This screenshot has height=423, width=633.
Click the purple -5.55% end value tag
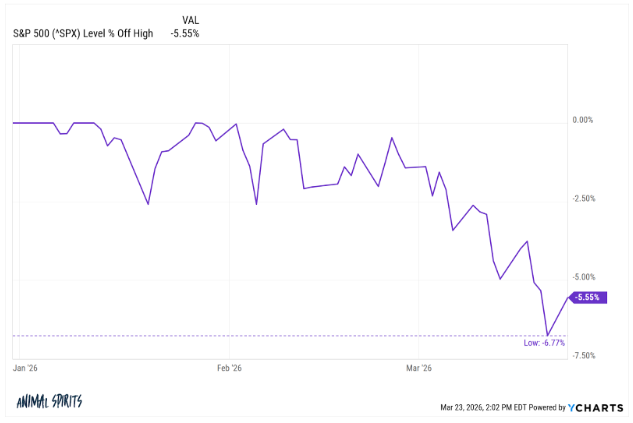click(x=587, y=297)
